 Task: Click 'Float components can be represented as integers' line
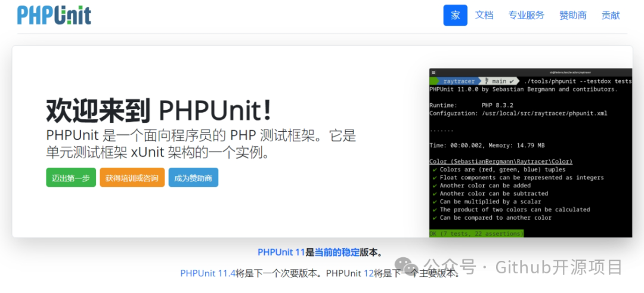(518, 177)
